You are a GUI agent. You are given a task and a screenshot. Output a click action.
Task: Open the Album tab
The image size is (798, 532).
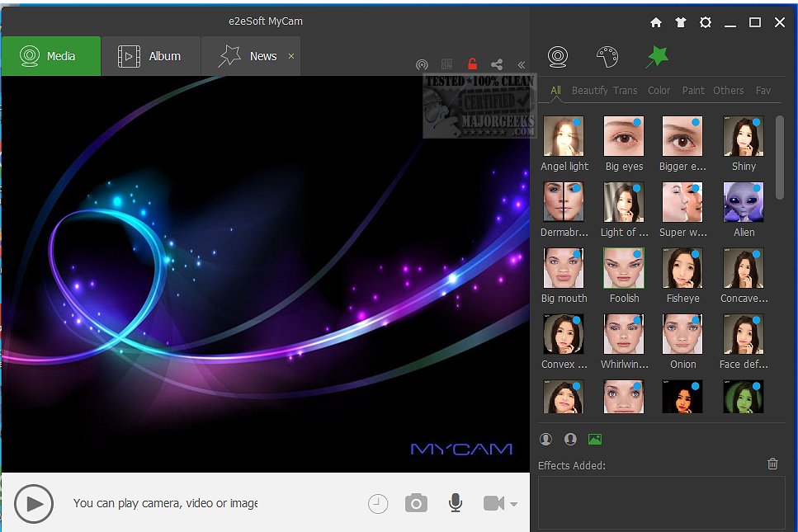(151, 56)
